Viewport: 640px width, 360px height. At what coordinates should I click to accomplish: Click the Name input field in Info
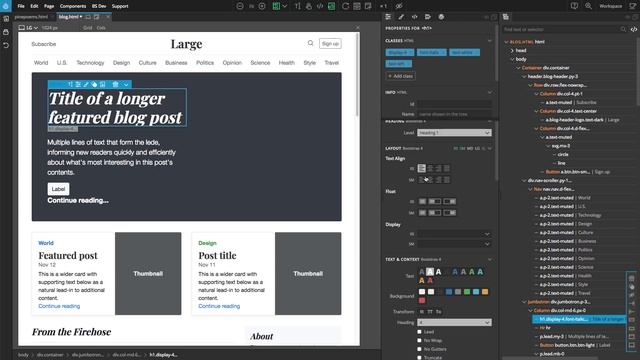[454, 114]
